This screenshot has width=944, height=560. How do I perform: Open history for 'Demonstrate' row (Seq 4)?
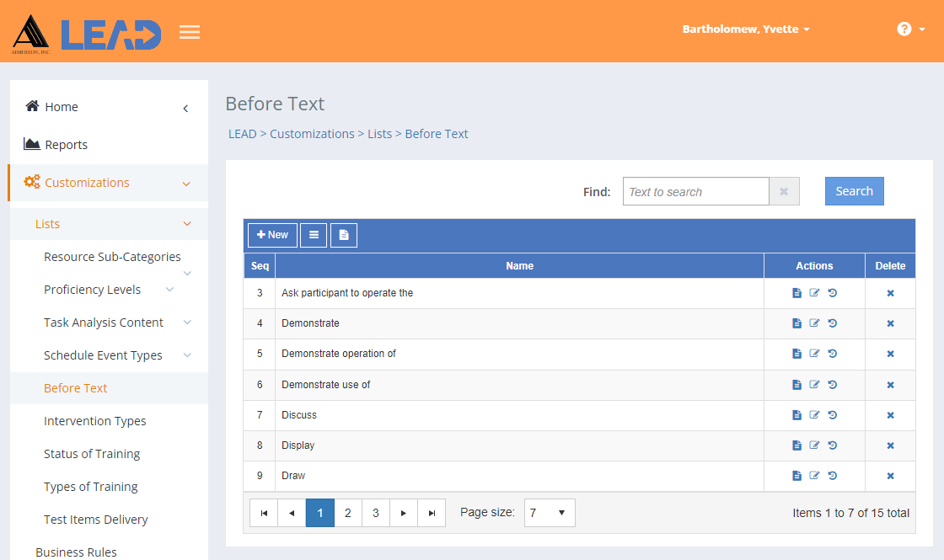pos(833,323)
